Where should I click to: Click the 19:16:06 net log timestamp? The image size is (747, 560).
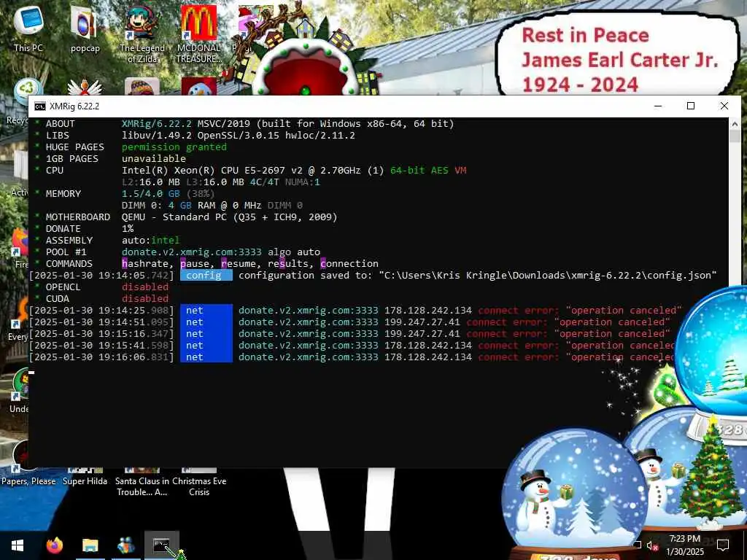[x=101, y=357]
